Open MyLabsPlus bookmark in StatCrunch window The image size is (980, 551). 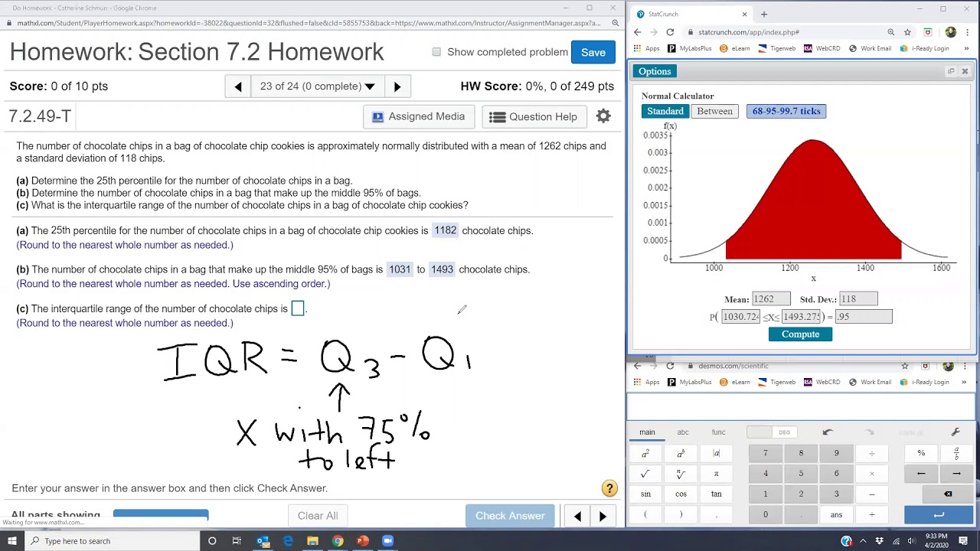(690, 48)
